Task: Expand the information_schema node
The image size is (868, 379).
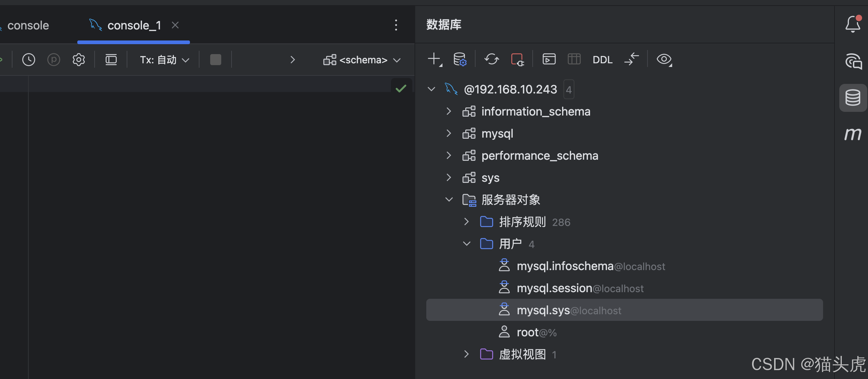Action: coord(448,111)
